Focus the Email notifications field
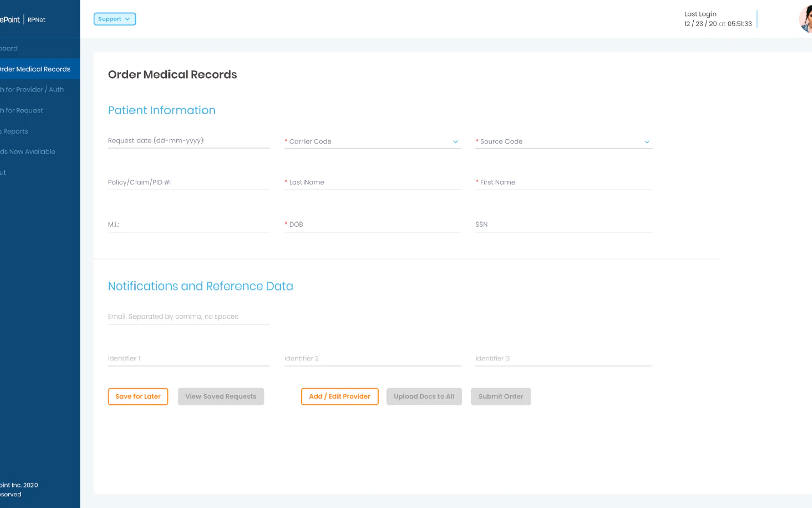The image size is (812, 508). pyautogui.click(x=189, y=316)
